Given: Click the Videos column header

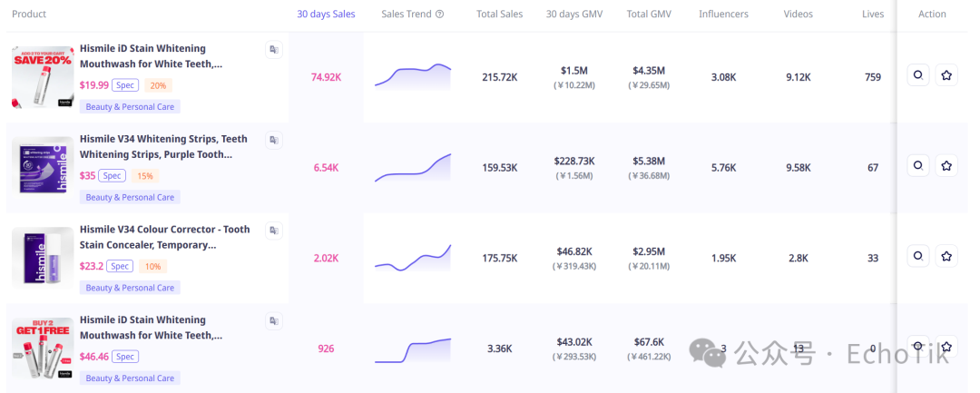Looking at the screenshot, I should coord(799,14).
